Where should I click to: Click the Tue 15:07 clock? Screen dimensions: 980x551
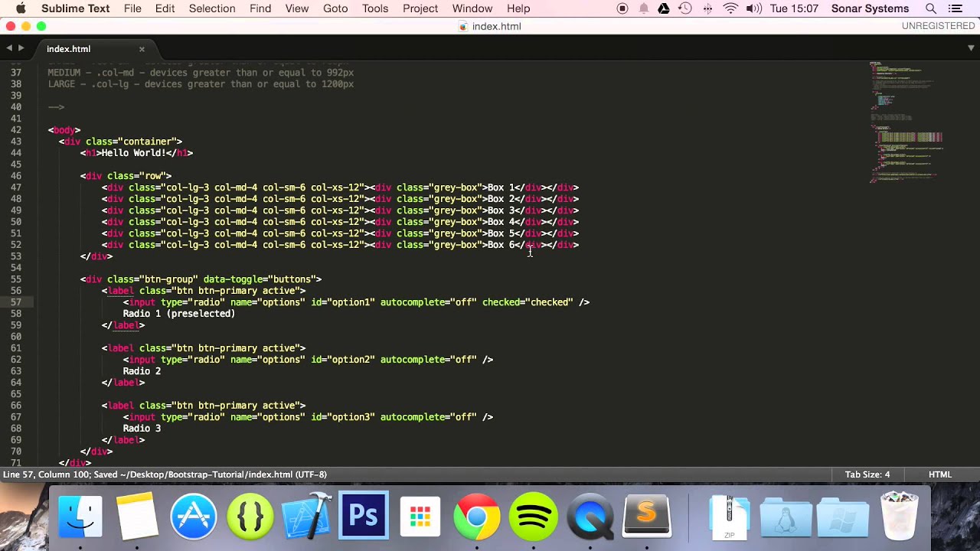(x=794, y=8)
